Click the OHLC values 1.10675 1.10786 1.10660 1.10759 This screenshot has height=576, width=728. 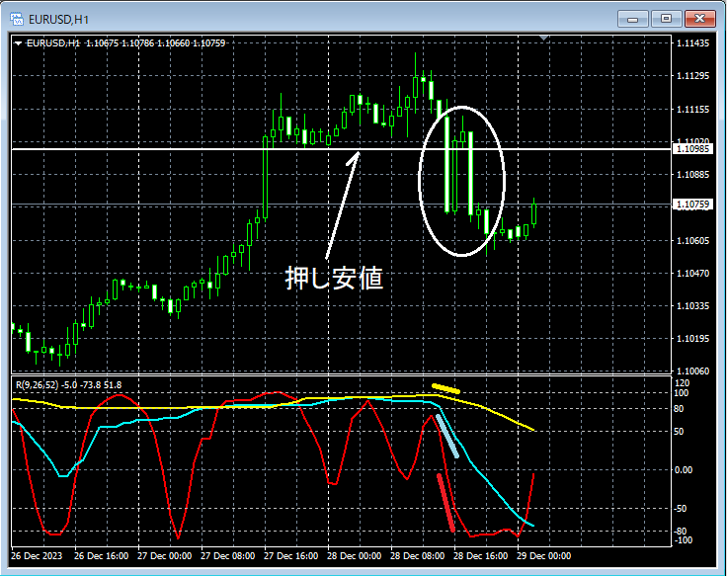[x=155, y=43]
